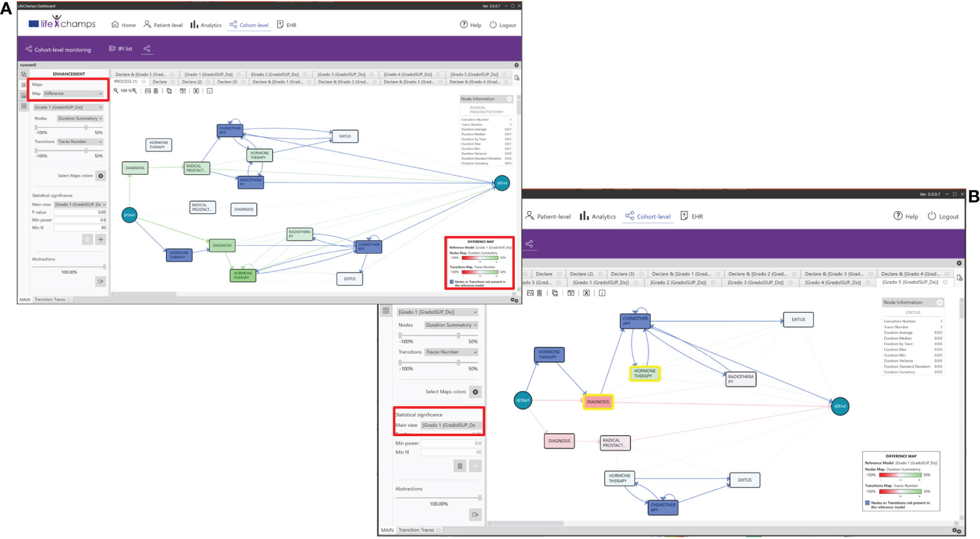
Task: Open IPI list in window A
Action: click(121, 49)
